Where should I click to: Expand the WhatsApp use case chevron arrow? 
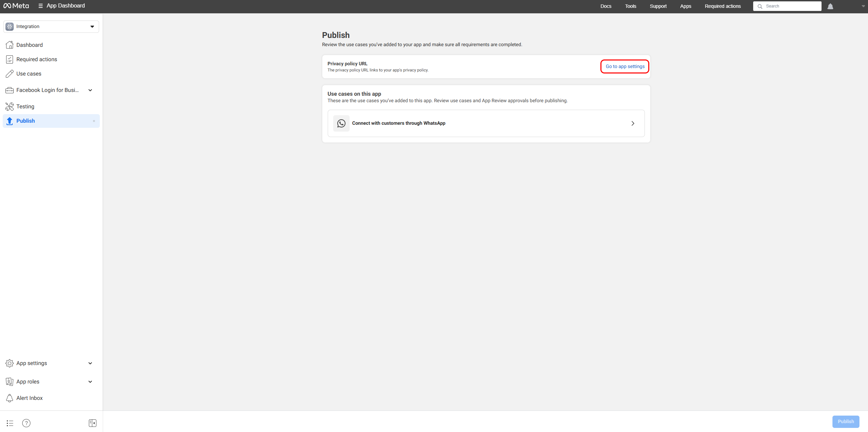coord(633,123)
